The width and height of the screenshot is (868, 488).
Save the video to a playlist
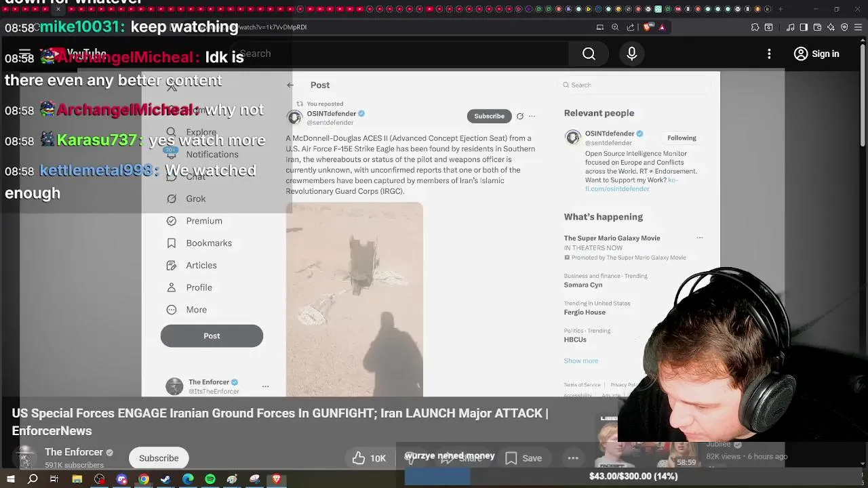point(523,458)
